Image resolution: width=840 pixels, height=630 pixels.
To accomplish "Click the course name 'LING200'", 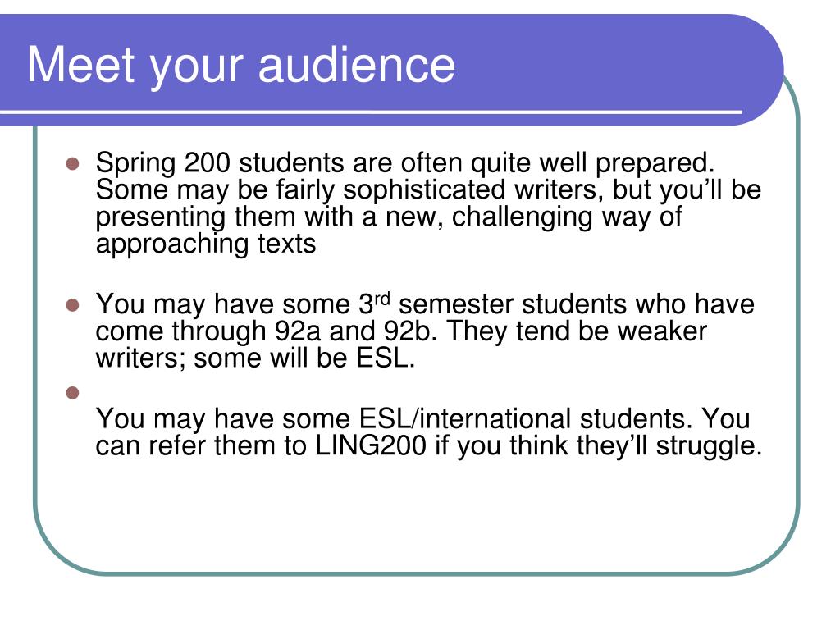I will (x=371, y=445).
